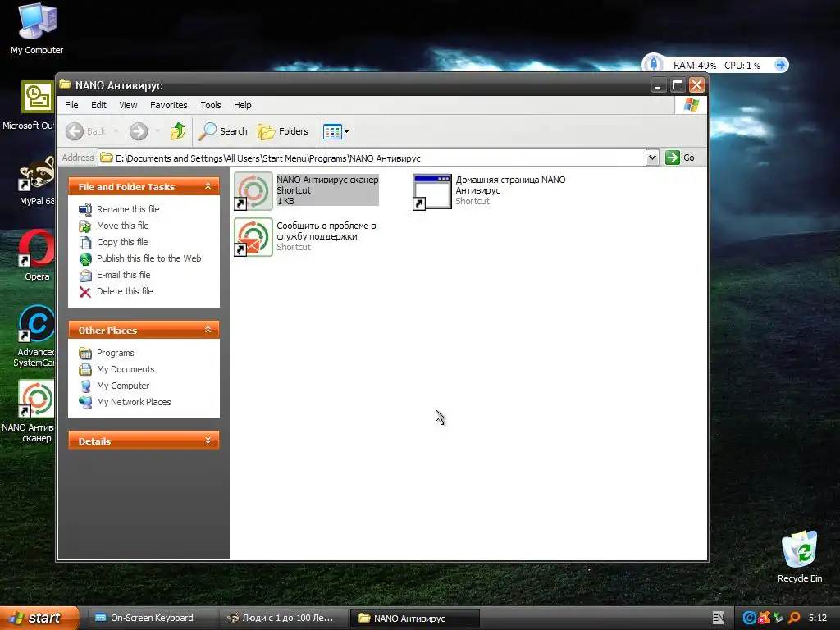
Task: Expand the Details panel
Action: (208, 441)
